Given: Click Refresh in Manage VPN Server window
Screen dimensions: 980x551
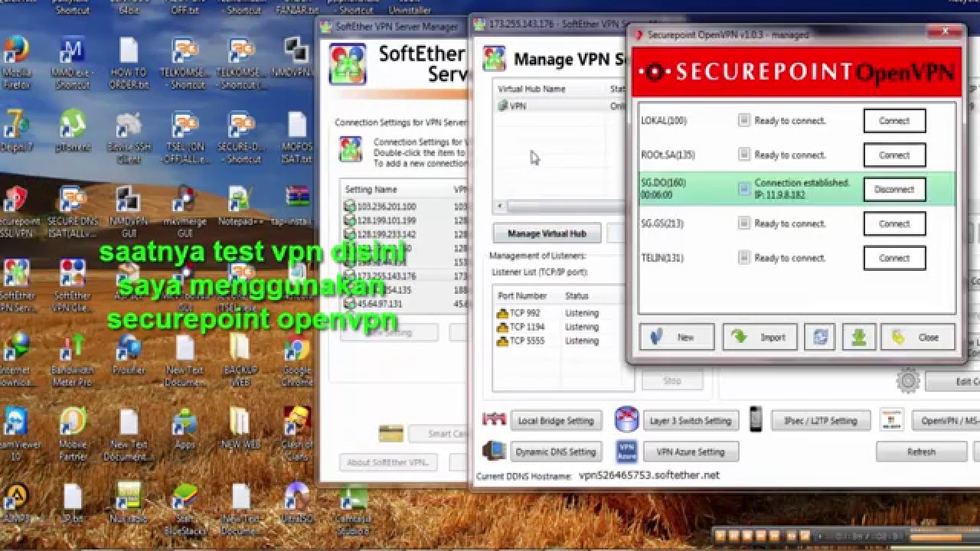Looking at the screenshot, I should coord(921,452).
